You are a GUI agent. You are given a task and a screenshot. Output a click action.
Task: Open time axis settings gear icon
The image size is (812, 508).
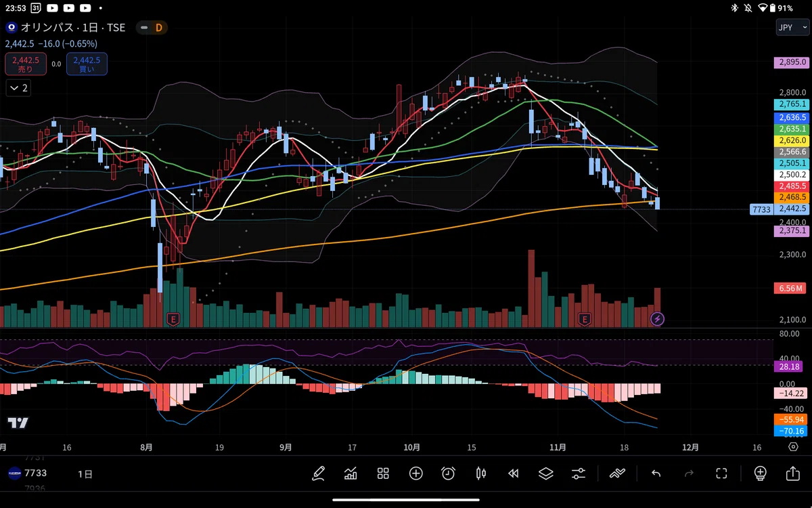point(793,447)
